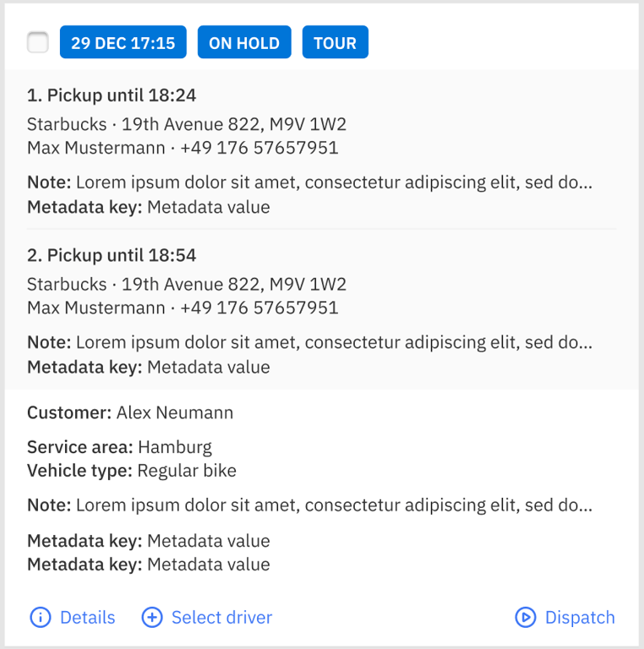The image size is (644, 649).
Task: Select the '1. Pickup until 18:24' heading
Action: (112, 95)
